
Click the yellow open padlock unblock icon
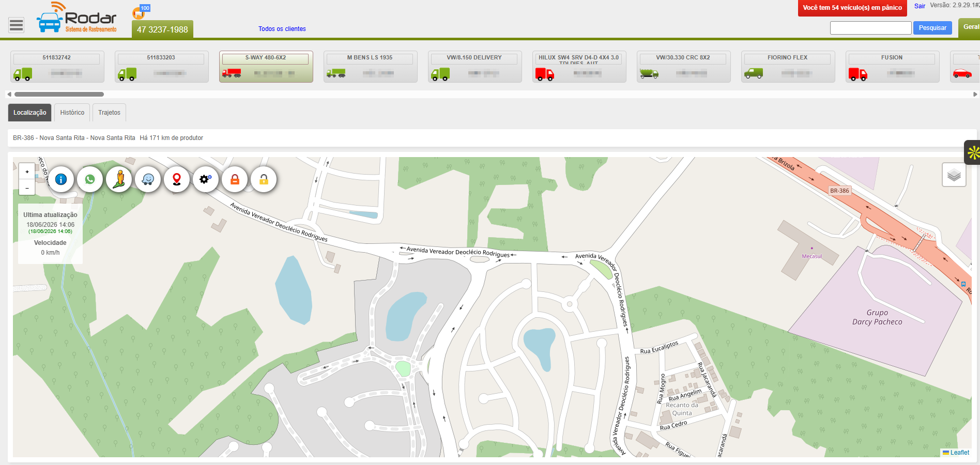pyautogui.click(x=264, y=179)
